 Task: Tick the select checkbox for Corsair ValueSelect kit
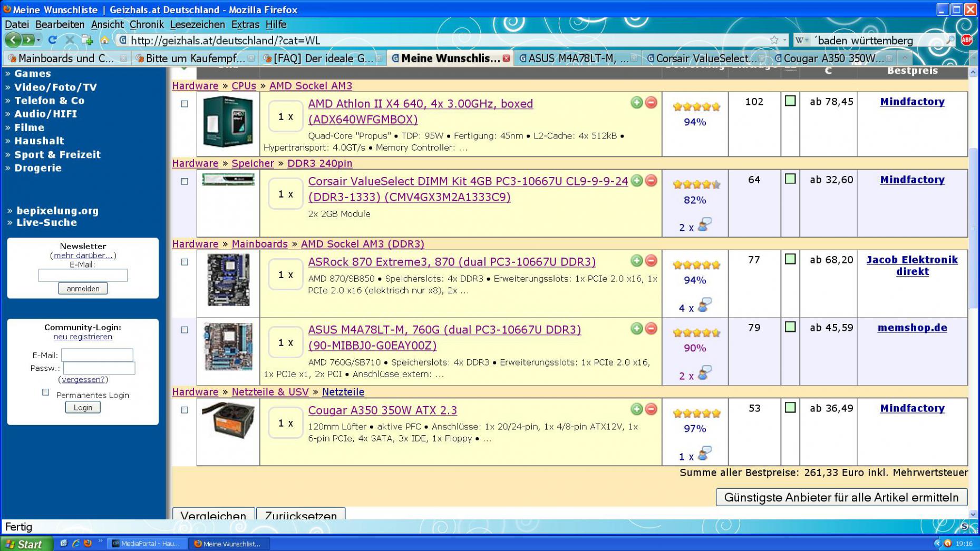coord(185,181)
